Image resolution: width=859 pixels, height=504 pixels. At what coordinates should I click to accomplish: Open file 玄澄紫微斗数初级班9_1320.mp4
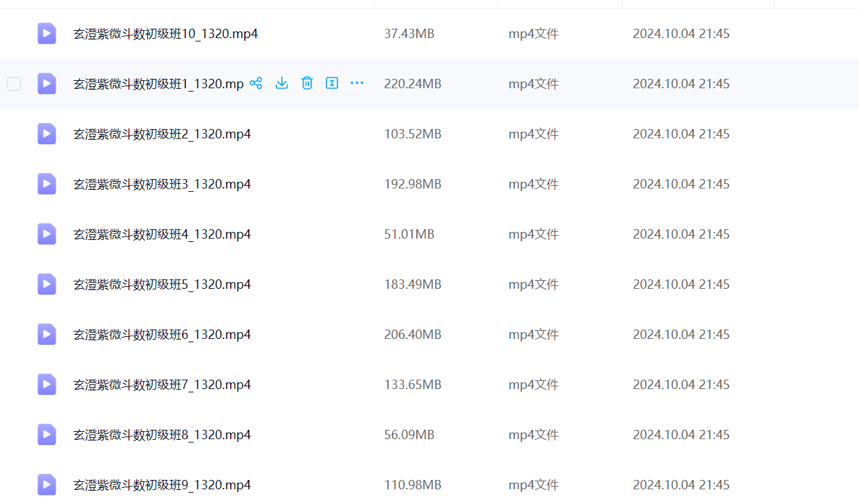[x=162, y=485]
